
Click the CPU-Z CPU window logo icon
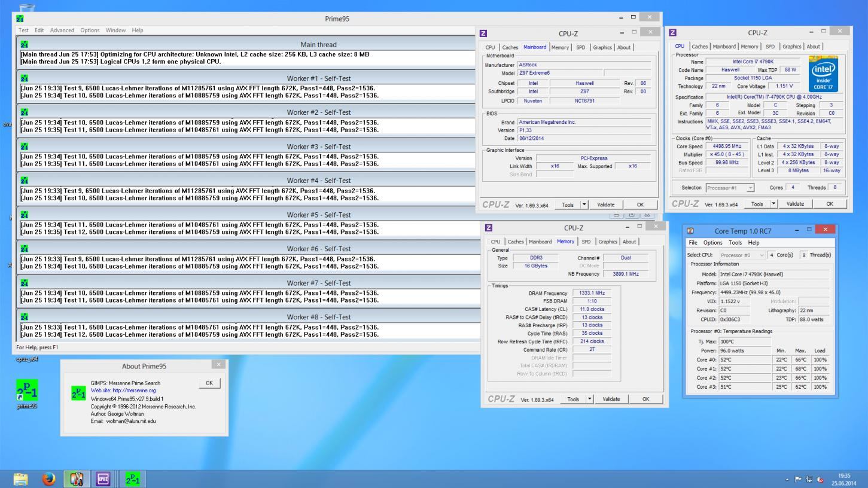tap(673, 33)
